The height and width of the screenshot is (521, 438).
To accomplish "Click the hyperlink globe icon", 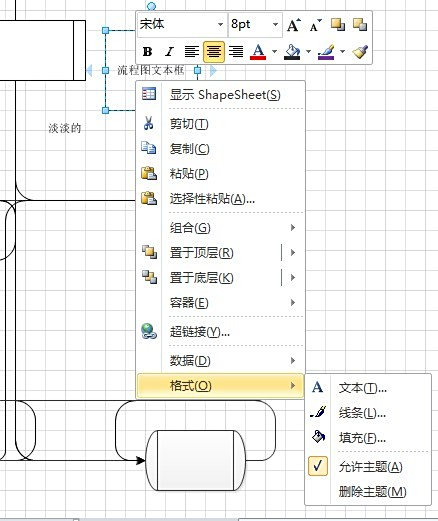I will [x=149, y=331].
